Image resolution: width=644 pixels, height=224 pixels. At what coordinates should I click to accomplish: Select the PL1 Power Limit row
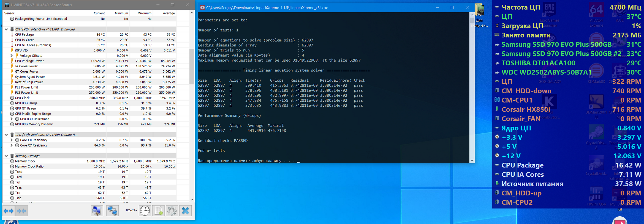click(89, 87)
